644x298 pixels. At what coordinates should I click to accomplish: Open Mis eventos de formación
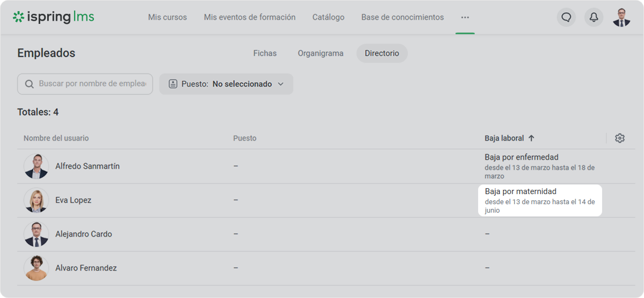(x=250, y=17)
